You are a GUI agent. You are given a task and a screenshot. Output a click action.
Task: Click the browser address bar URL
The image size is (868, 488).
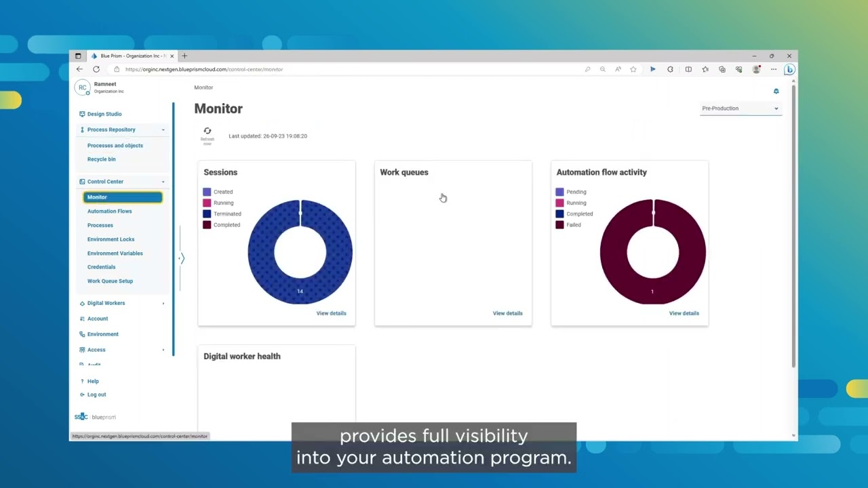(203, 69)
